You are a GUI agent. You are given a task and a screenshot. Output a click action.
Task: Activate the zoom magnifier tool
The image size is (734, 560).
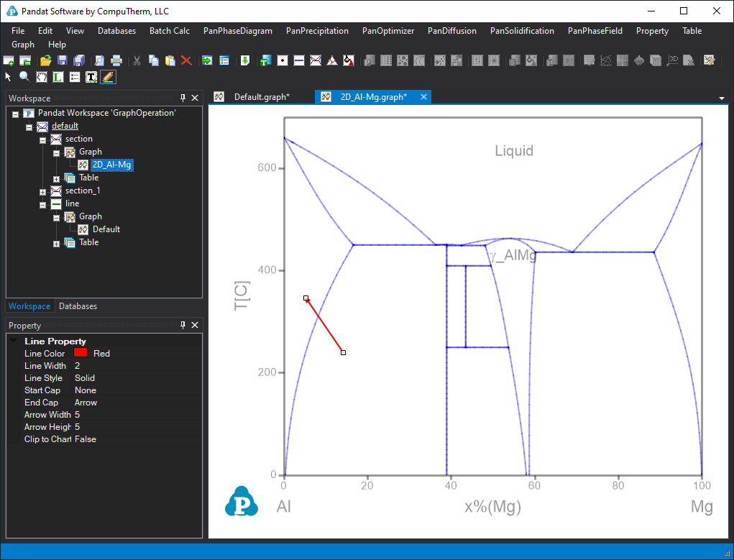(24, 76)
